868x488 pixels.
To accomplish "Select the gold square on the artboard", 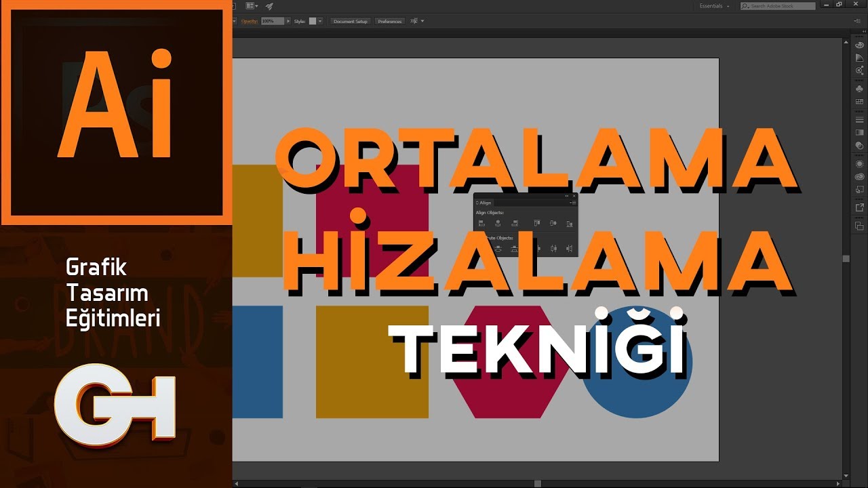I will tap(372, 362).
